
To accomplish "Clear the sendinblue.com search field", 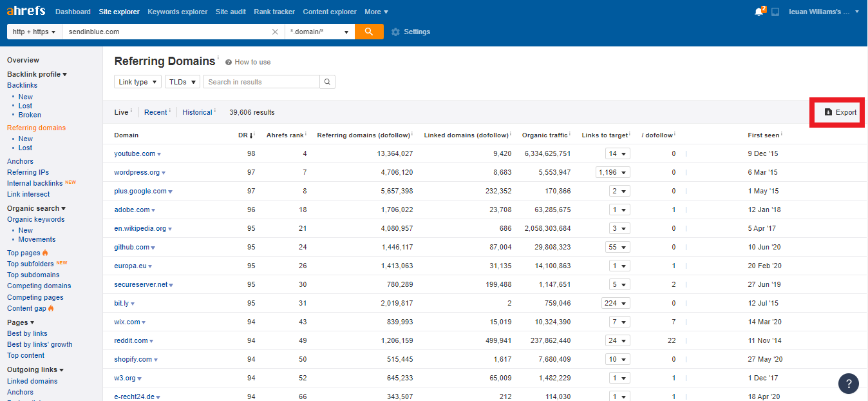I will pyautogui.click(x=276, y=32).
